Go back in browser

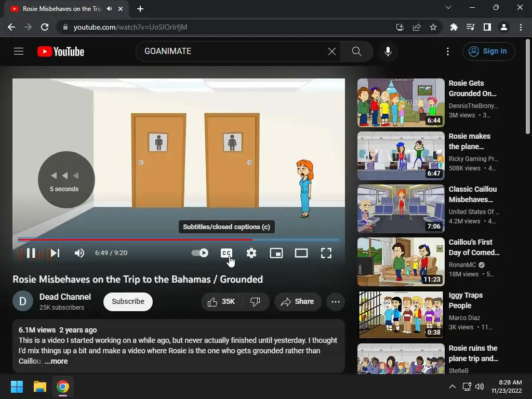11,27
